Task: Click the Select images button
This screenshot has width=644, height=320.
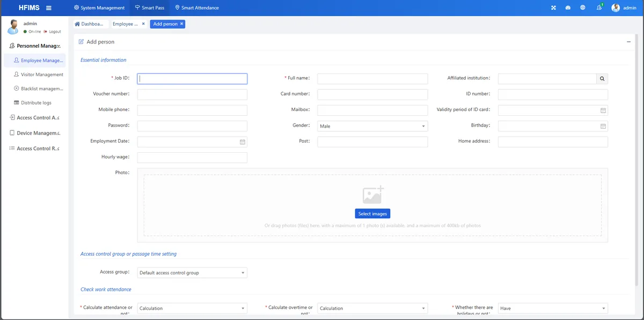Action: [x=372, y=213]
